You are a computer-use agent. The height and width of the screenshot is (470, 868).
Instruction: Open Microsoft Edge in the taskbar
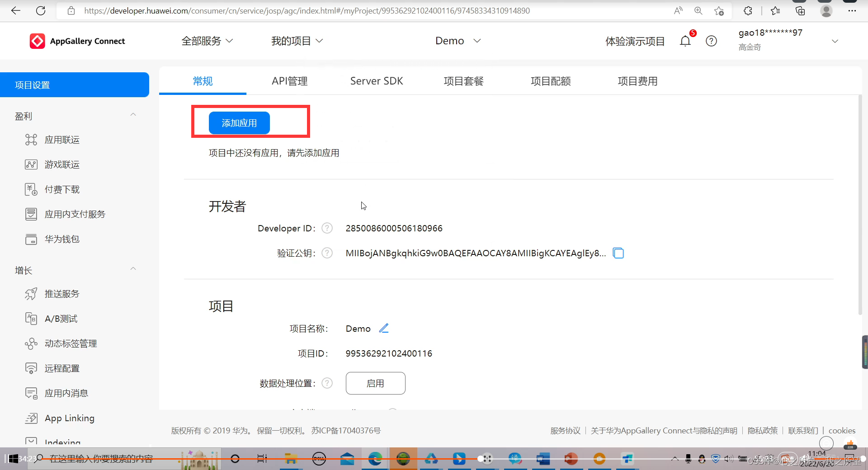click(375, 459)
